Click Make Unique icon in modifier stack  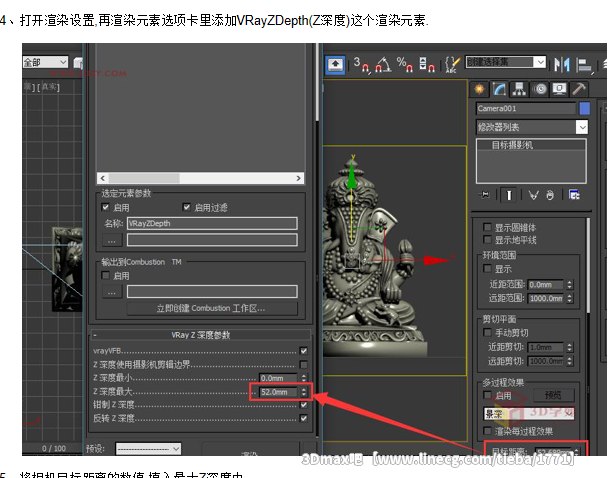[x=534, y=195]
